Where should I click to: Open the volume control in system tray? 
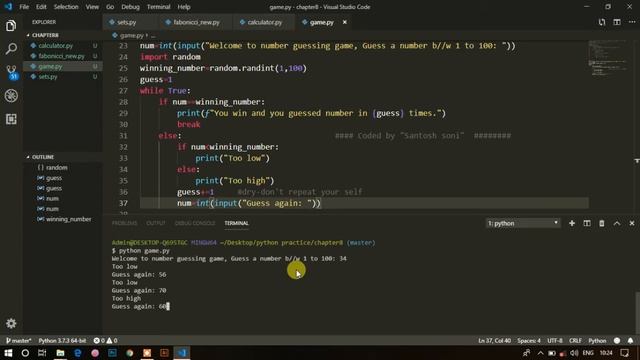click(x=574, y=353)
